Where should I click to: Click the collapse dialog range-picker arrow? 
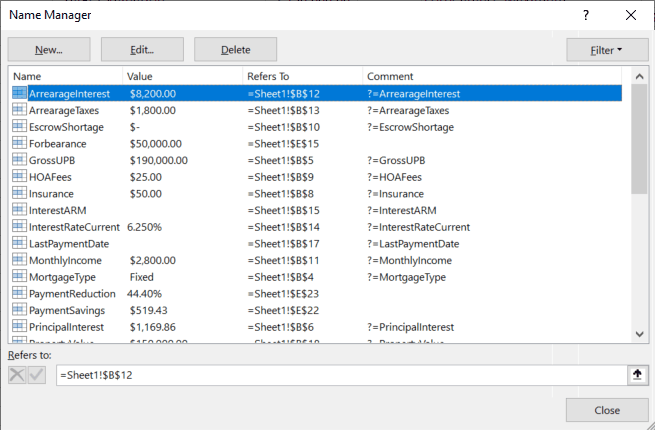point(637,375)
